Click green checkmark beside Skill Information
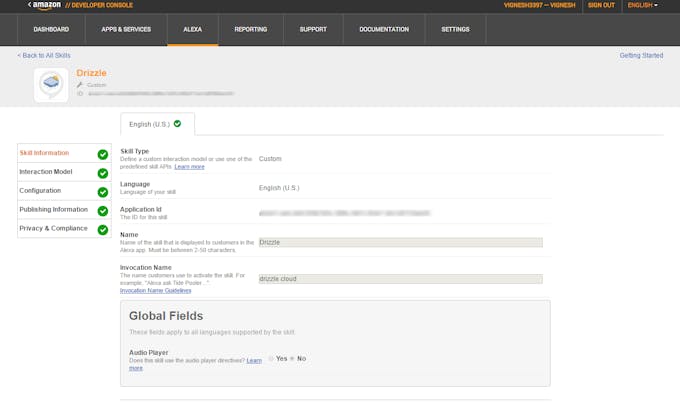The image size is (680, 405). [103, 154]
